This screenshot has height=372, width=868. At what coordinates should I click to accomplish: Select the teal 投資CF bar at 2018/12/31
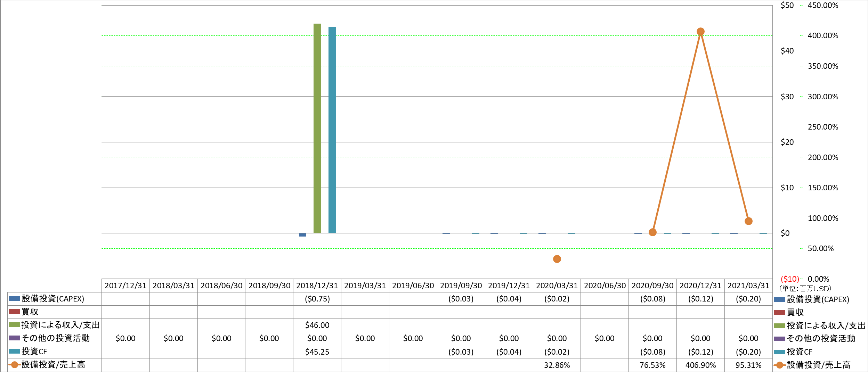point(332,130)
